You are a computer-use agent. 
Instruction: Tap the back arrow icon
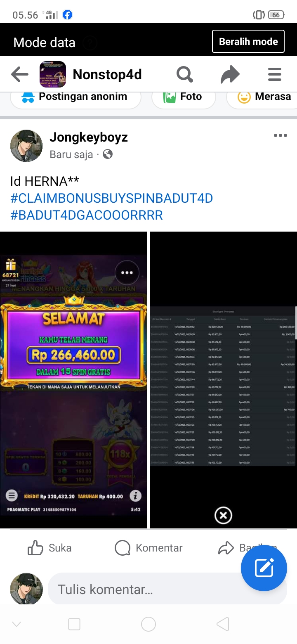(x=19, y=75)
